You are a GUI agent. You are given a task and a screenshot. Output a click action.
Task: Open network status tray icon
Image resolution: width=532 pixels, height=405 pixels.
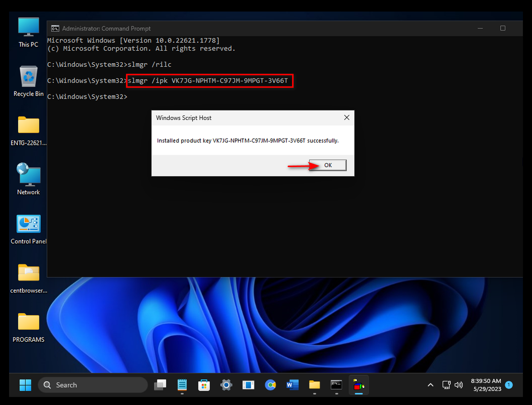coord(446,385)
